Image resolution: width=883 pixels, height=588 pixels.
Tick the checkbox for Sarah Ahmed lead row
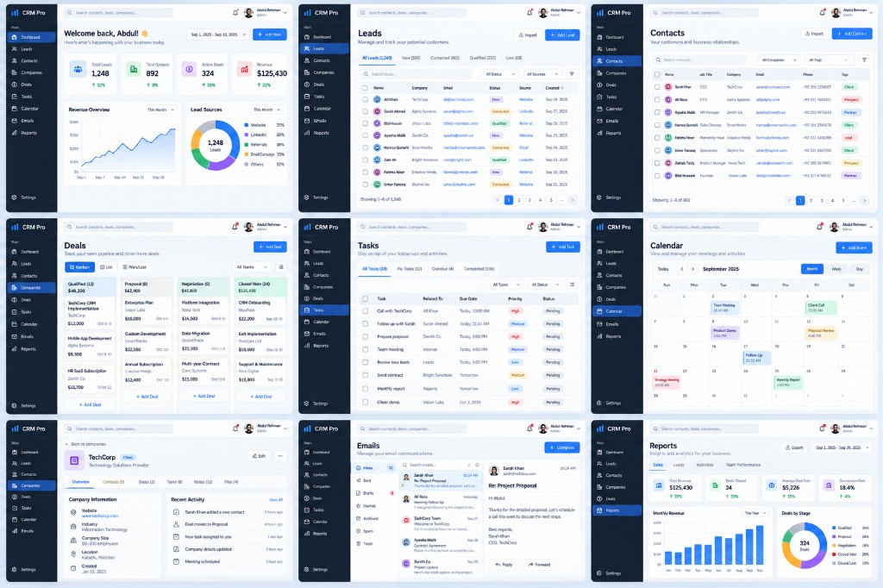(366, 111)
